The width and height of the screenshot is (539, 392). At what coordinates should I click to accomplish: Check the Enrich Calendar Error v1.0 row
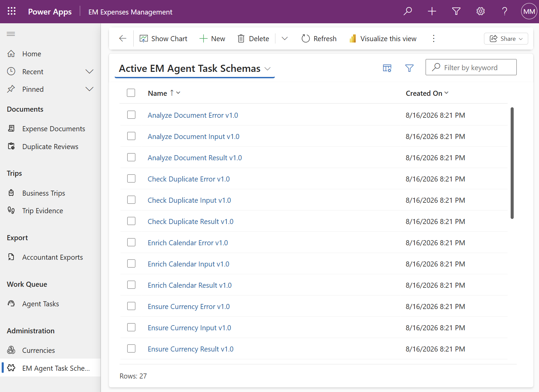[x=131, y=242]
